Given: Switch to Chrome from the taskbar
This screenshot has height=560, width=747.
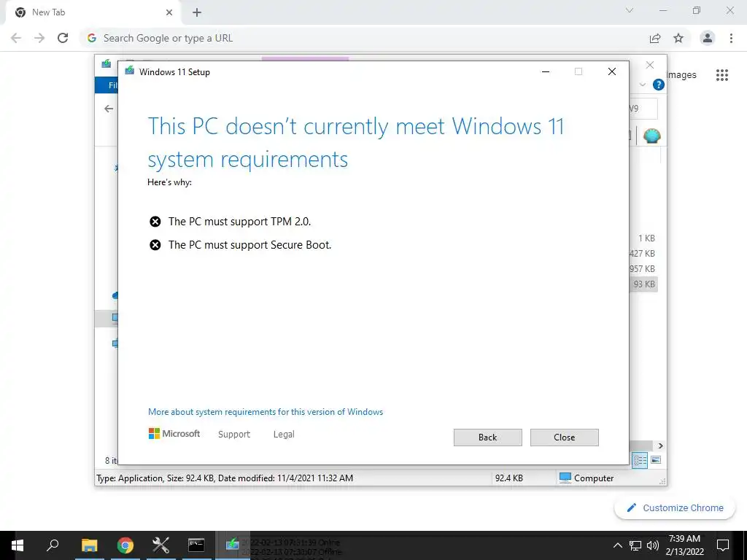Looking at the screenshot, I should (x=125, y=545).
